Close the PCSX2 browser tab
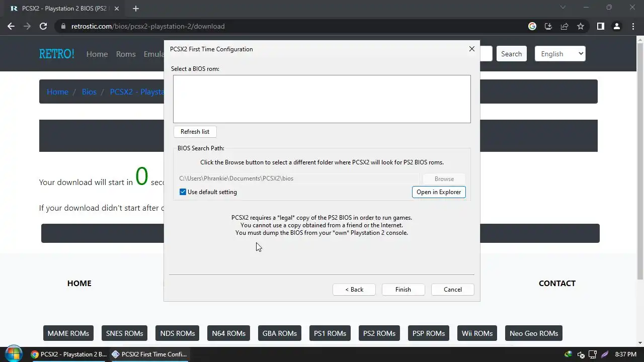 point(117,9)
